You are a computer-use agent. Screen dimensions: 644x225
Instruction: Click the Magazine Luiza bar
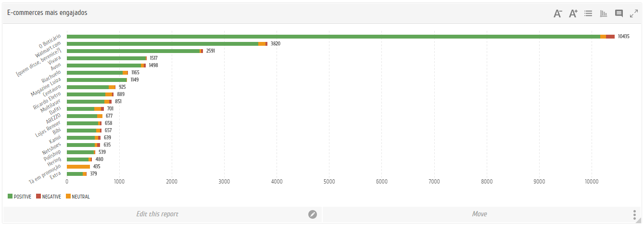tap(97, 80)
